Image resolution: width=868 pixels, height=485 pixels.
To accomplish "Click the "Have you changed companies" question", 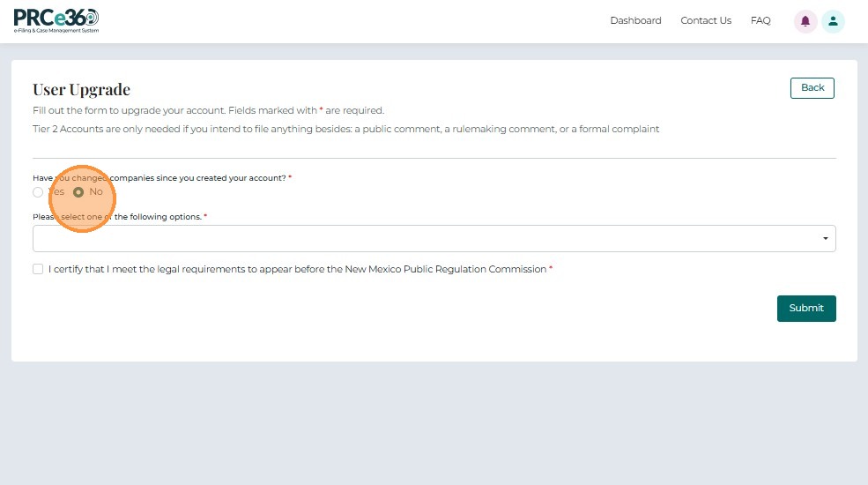I will [x=160, y=178].
